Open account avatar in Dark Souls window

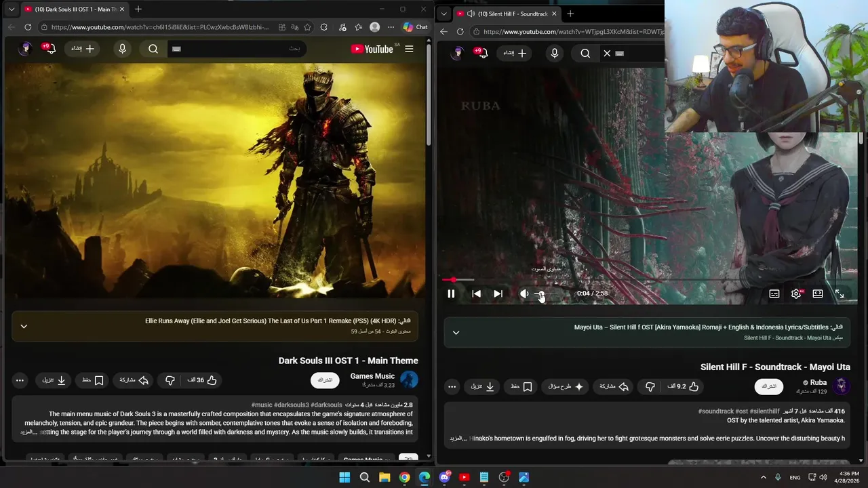[25, 49]
